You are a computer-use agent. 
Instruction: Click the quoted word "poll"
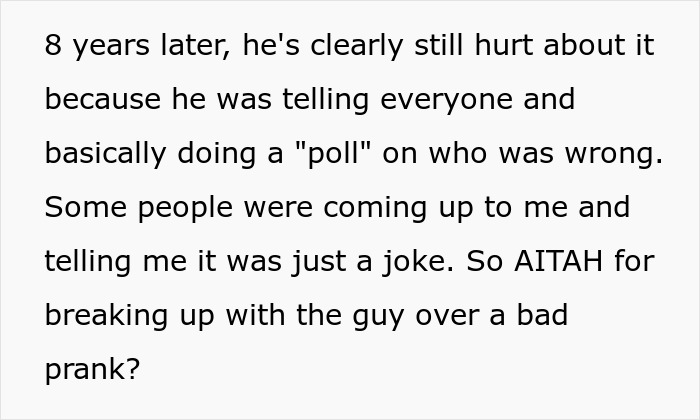[x=333, y=154]
